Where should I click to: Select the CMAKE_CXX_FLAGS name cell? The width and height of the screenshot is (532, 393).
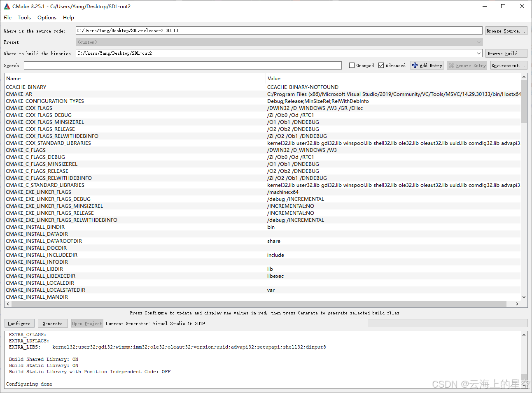point(29,108)
